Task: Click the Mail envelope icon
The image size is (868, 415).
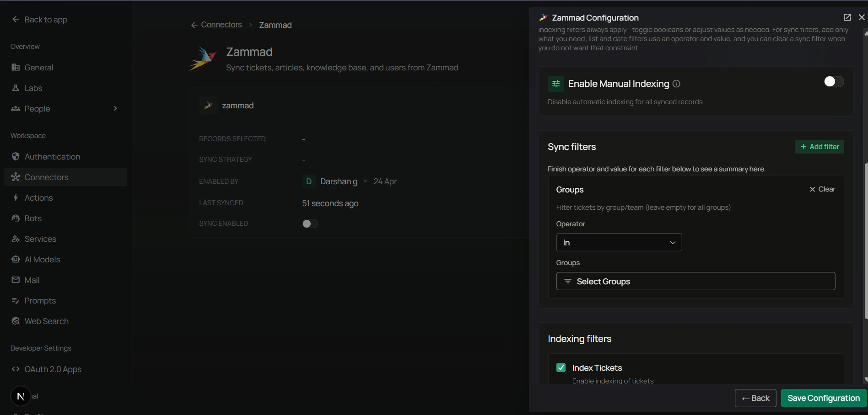Action: pos(16,280)
